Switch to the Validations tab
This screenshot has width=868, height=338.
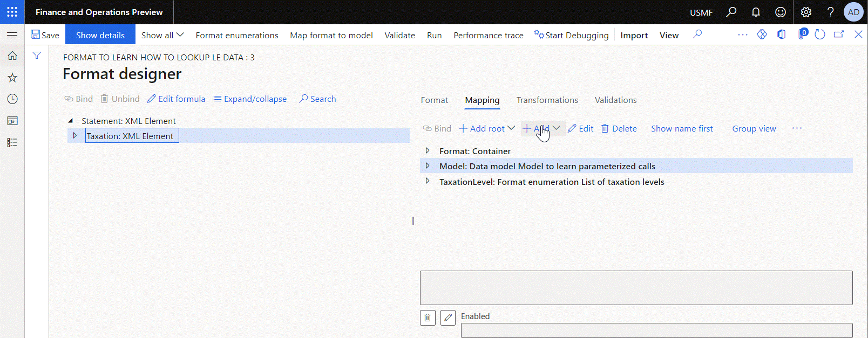point(615,100)
